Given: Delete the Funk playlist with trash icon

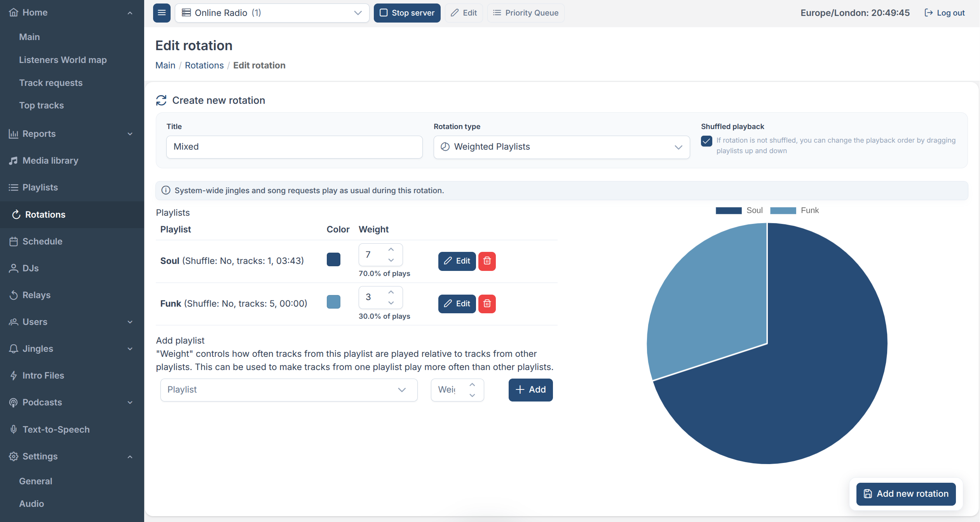Looking at the screenshot, I should (487, 304).
